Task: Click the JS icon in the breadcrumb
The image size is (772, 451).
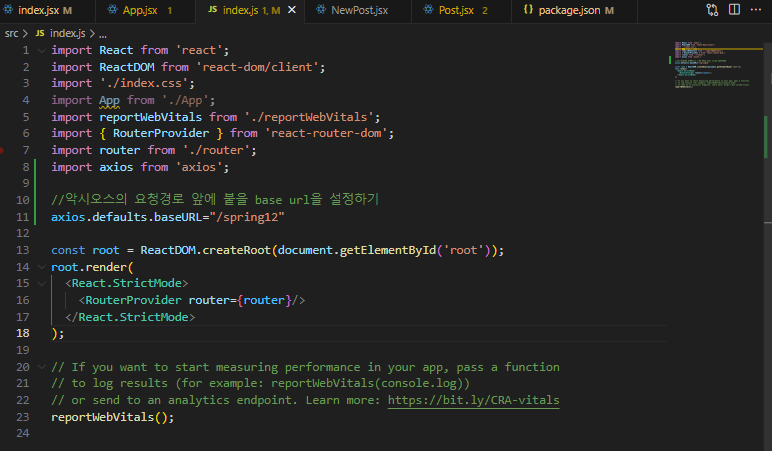Action: coord(40,33)
